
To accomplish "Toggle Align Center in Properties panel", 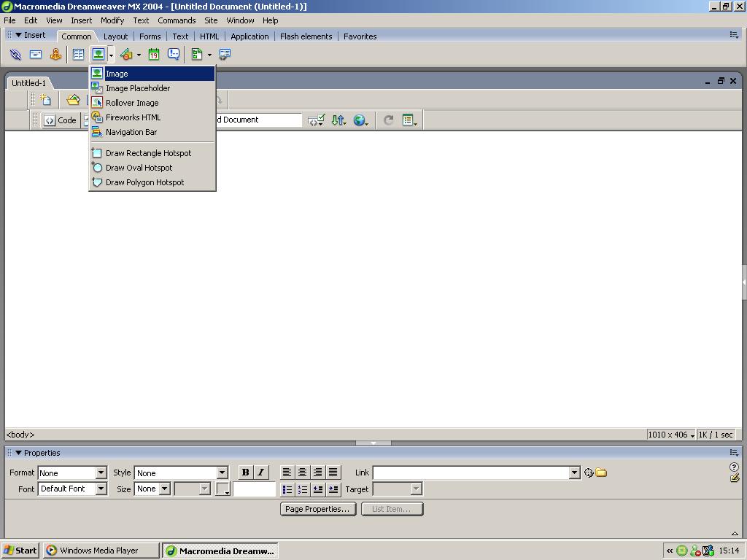I will point(302,472).
